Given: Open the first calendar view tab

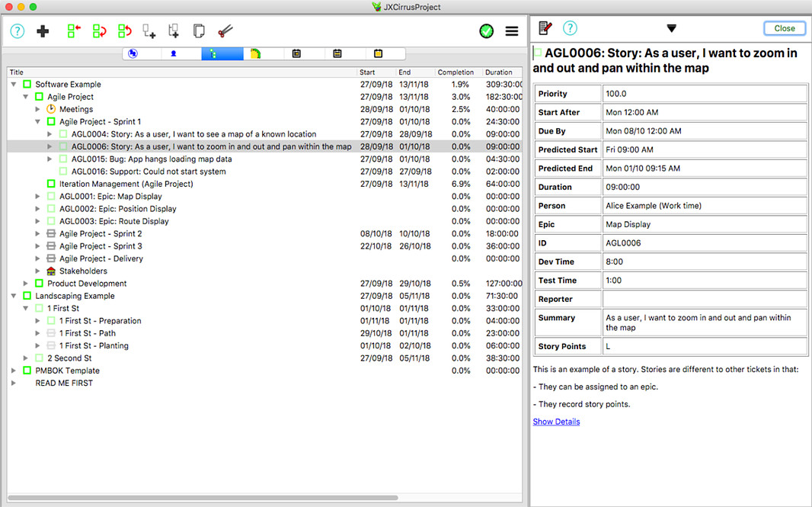Looking at the screenshot, I should [x=296, y=53].
